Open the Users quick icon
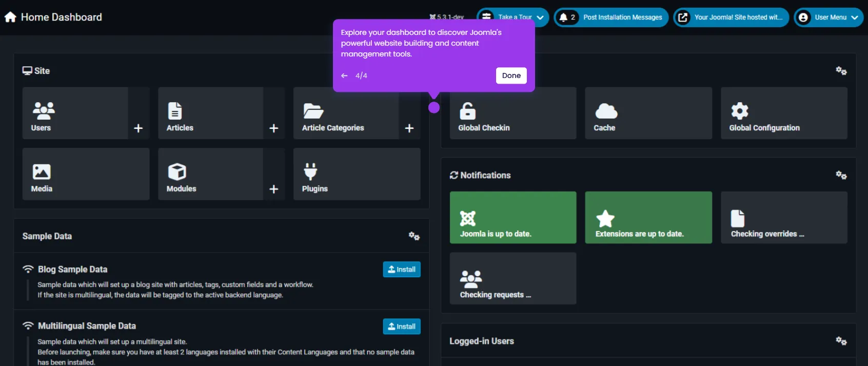The image size is (868, 366). click(x=75, y=113)
